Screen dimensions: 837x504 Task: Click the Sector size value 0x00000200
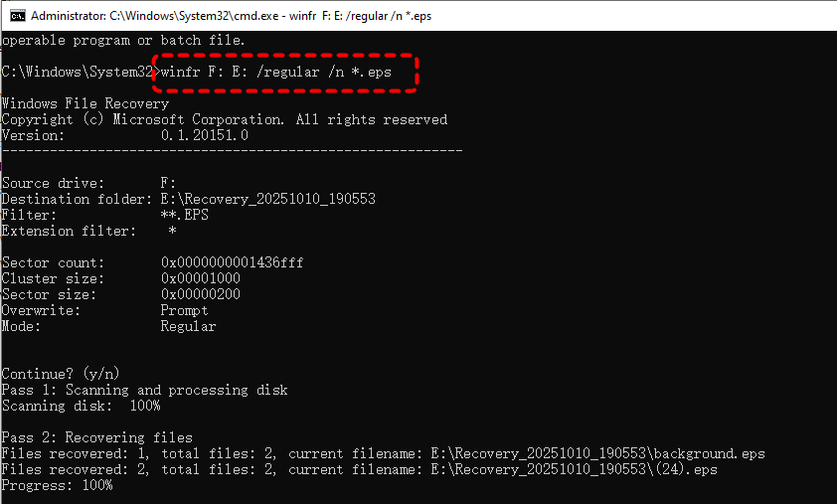coord(200,294)
